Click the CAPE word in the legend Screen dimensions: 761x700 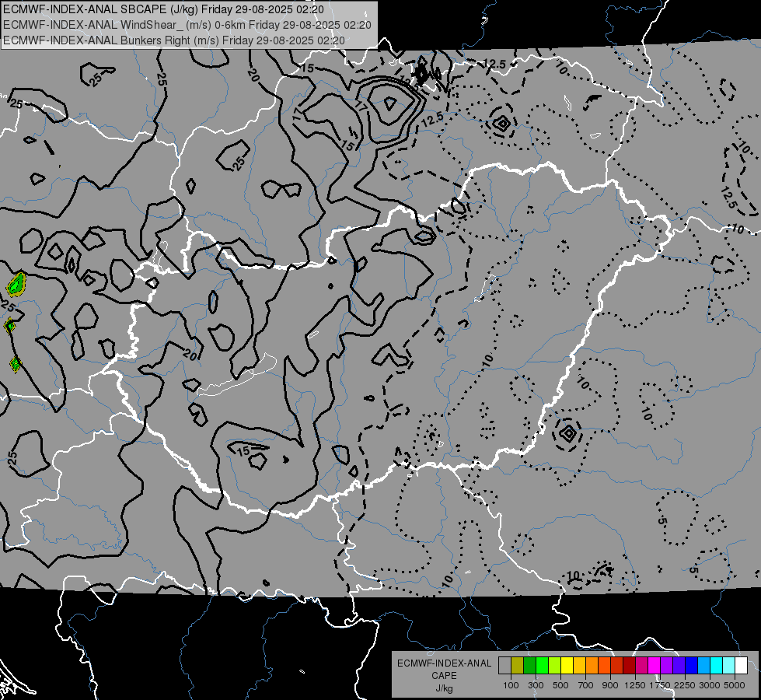click(x=444, y=676)
